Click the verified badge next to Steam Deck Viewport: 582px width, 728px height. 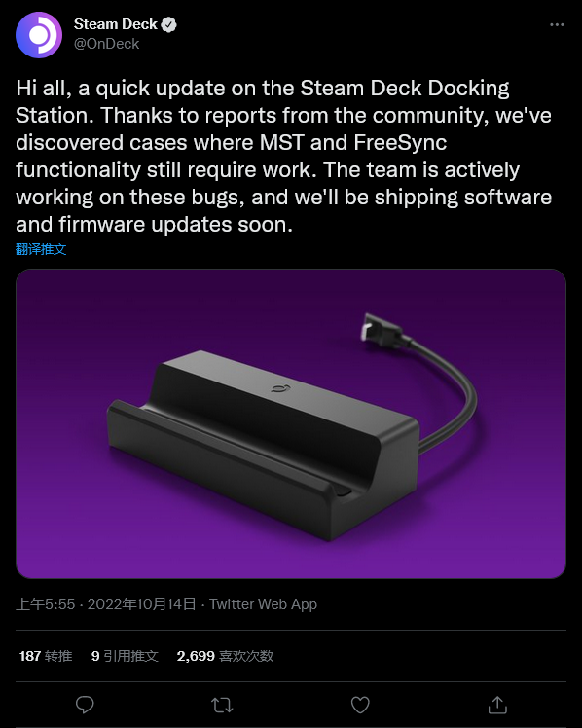pyautogui.click(x=169, y=24)
